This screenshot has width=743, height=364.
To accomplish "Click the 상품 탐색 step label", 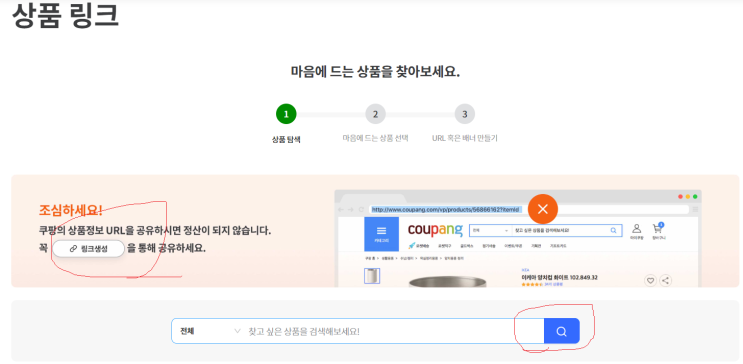I will click(x=286, y=139).
